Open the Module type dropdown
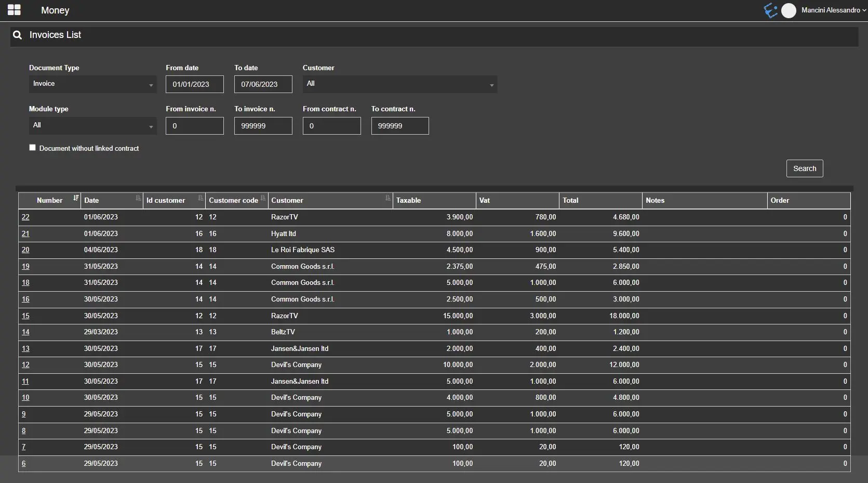Viewport: 868px width, 483px height. click(92, 126)
